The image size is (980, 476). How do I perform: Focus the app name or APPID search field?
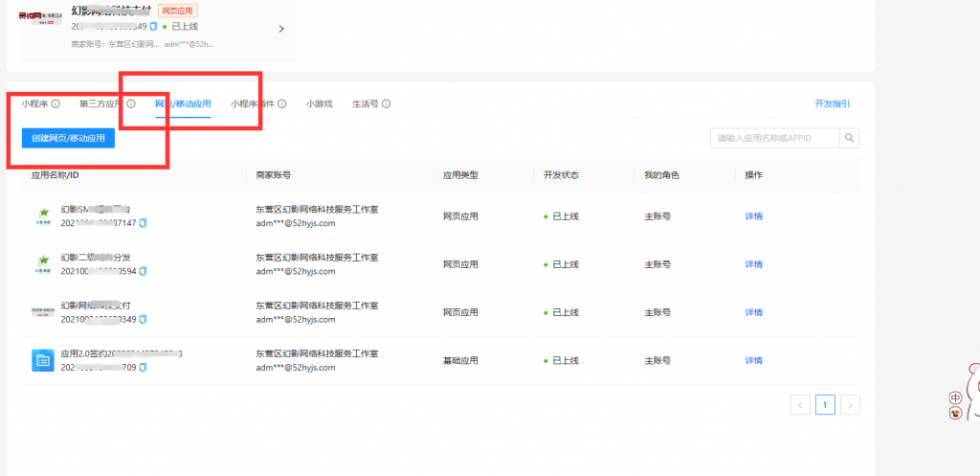point(775,139)
